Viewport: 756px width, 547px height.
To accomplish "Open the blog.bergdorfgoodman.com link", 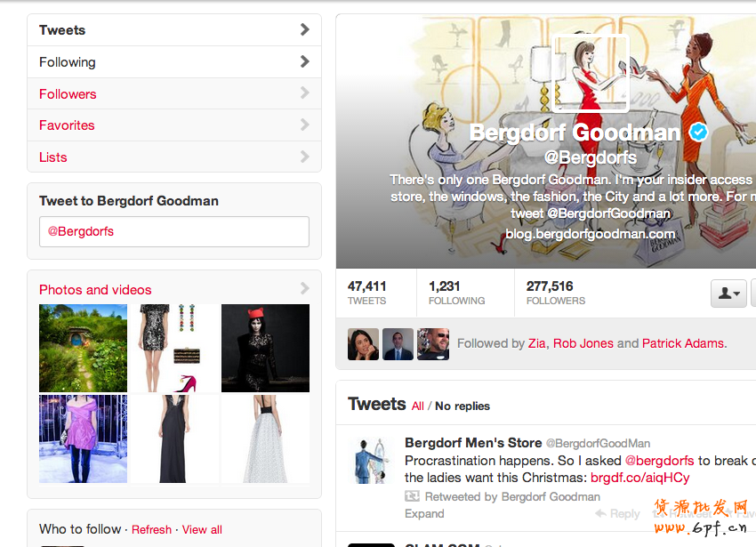I will click(590, 234).
